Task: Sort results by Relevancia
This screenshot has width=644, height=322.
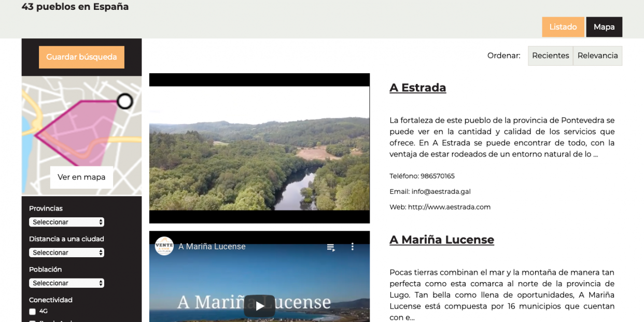Action: coord(597,55)
